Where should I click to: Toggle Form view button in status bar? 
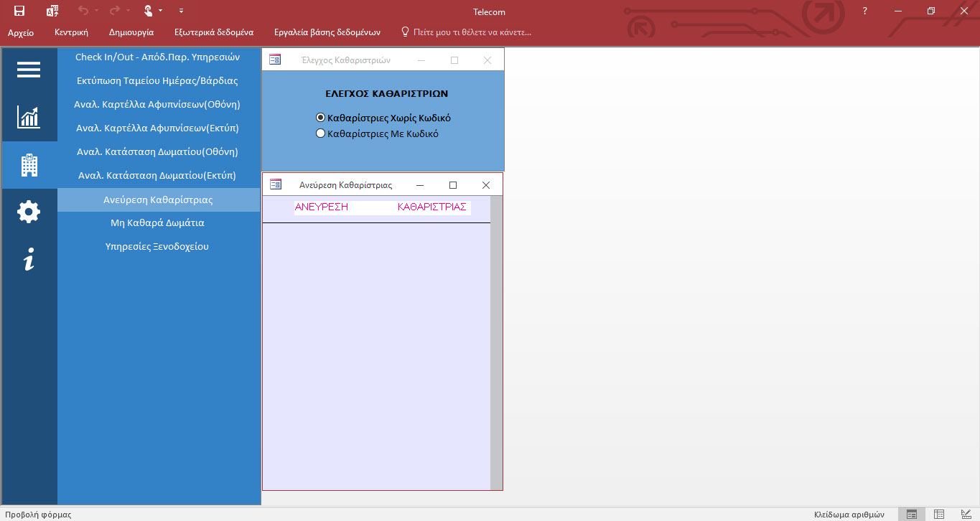(912, 514)
